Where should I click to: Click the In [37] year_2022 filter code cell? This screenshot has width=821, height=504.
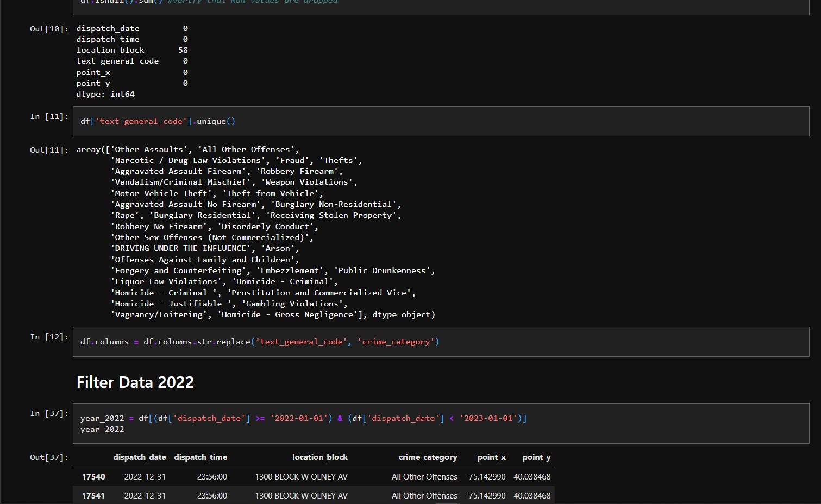441,424
